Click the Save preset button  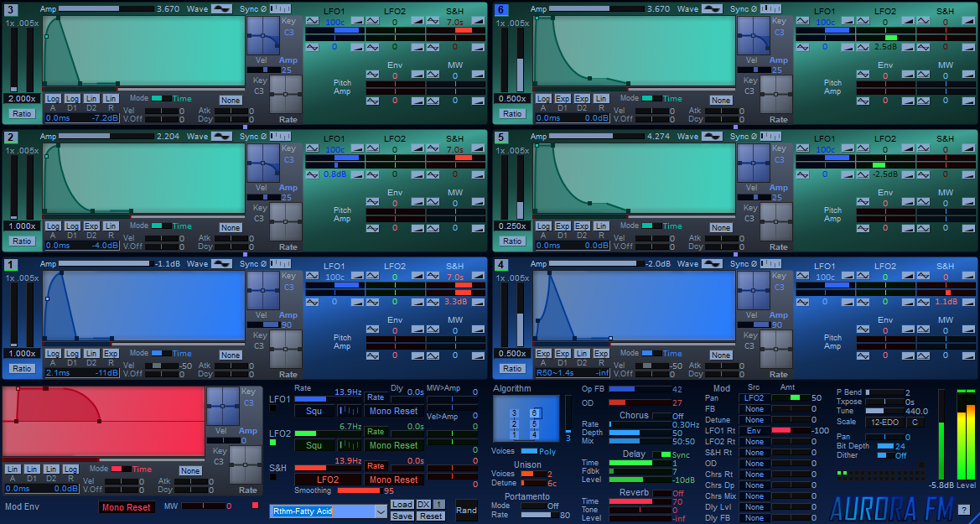pyautogui.click(x=402, y=516)
